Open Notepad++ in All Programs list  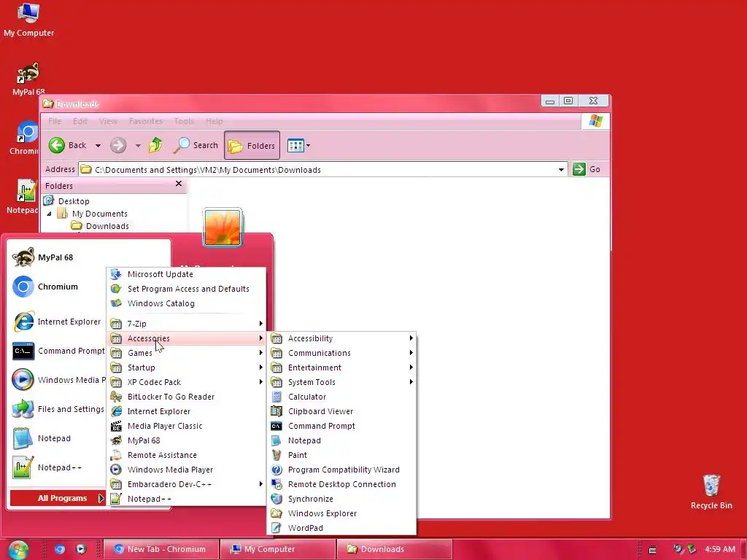(x=186, y=499)
